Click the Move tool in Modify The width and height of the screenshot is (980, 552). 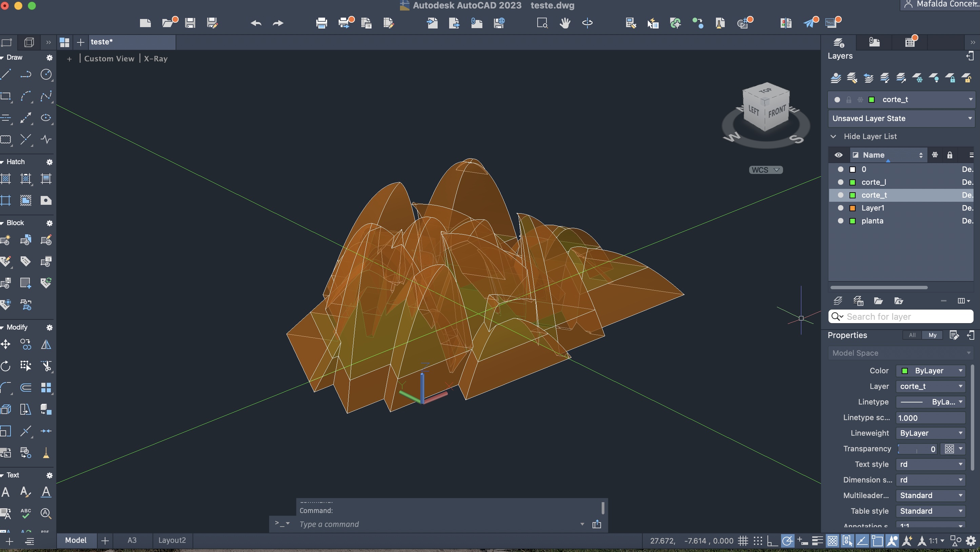6,345
